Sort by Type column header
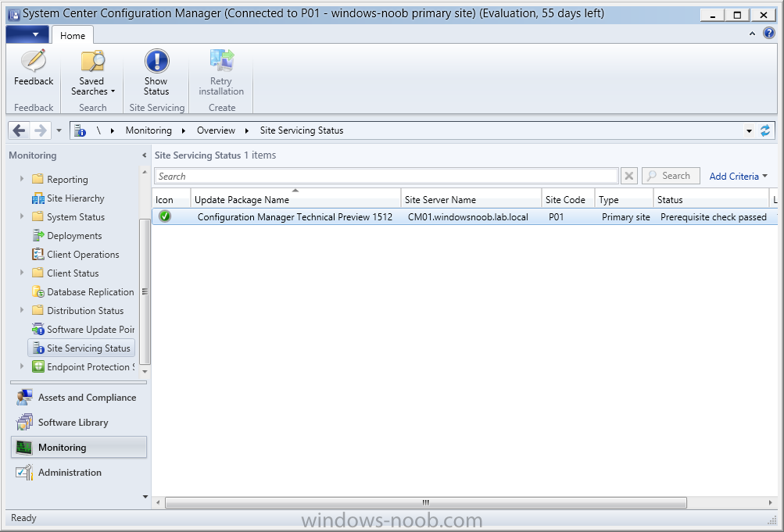The image size is (784, 532). 624,199
